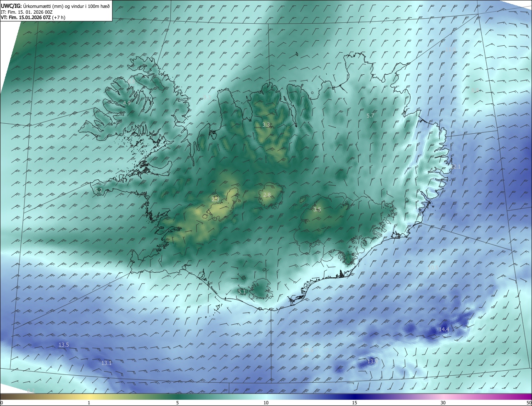Screen dimensions: 532x406
Task: Click the 10.5 value southeast of Iceland
Action: coord(433,268)
